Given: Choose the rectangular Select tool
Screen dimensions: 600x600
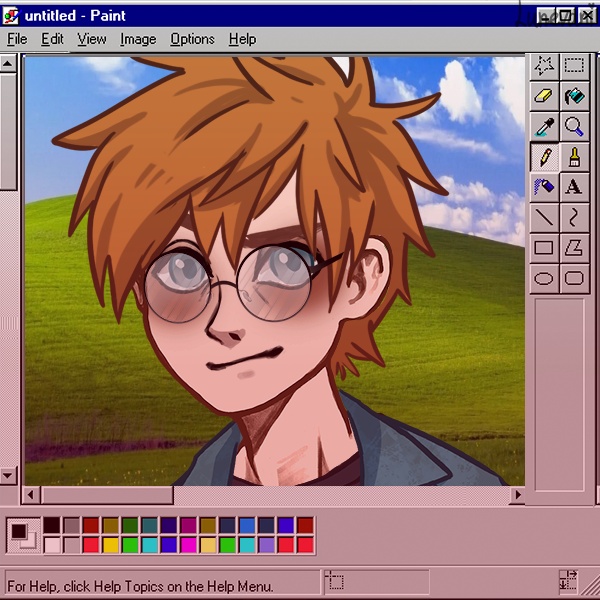Looking at the screenshot, I should coord(574,67).
